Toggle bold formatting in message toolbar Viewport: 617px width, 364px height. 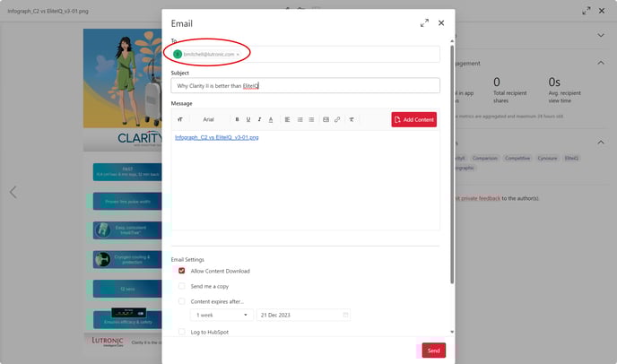pos(238,119)
